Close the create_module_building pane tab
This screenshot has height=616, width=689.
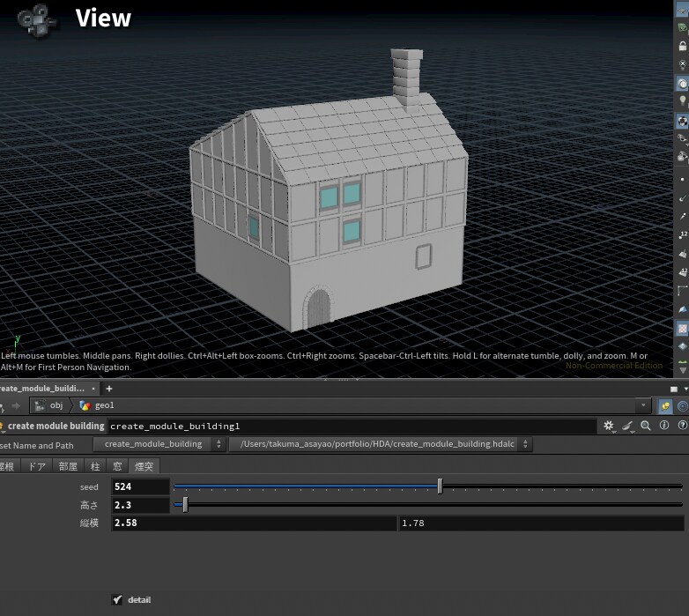93,389
